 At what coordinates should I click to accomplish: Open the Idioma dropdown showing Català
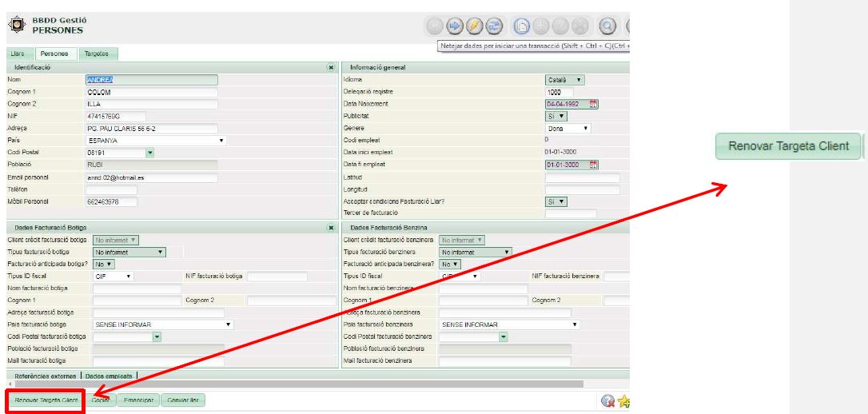pyautogui.click(x=564, y=80)
